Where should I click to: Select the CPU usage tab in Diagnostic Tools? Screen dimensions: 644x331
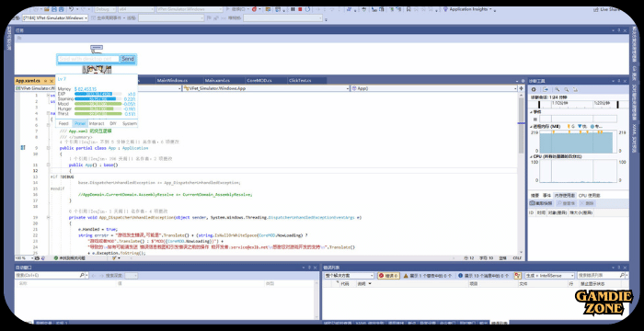(589, 196)
